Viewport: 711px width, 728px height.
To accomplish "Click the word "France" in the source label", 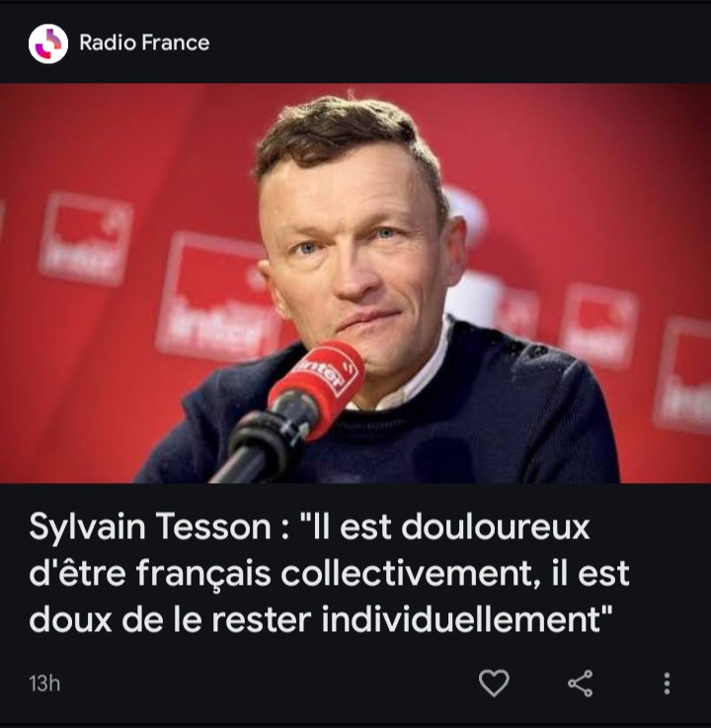I will 176,42.
